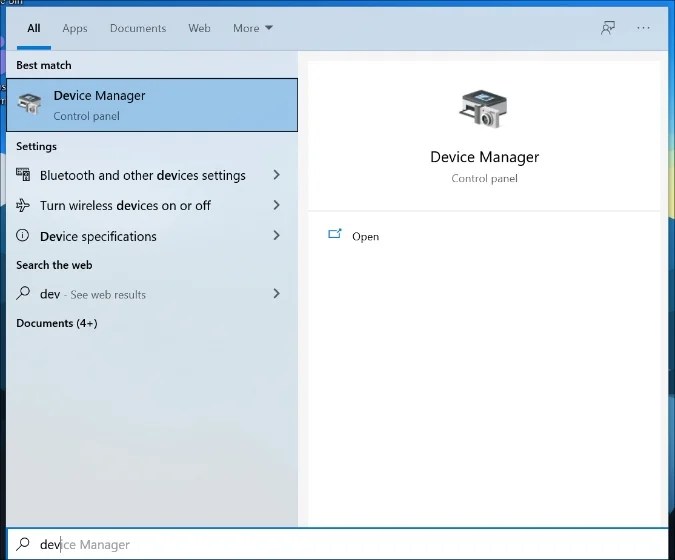Click the Open icon in preview pane

click(334, 234)
